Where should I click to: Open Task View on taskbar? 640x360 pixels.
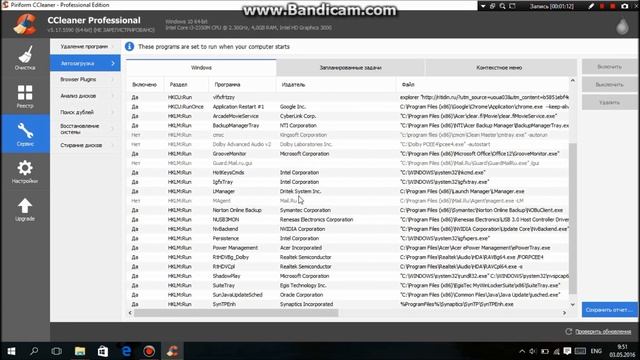pos(57,351)
